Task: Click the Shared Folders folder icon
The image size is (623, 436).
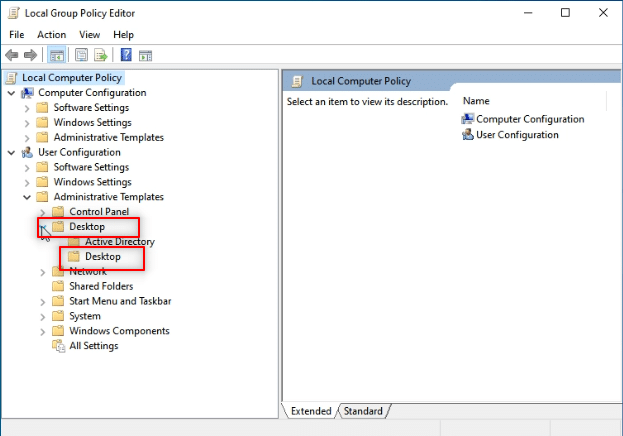Action: point(58,286)
